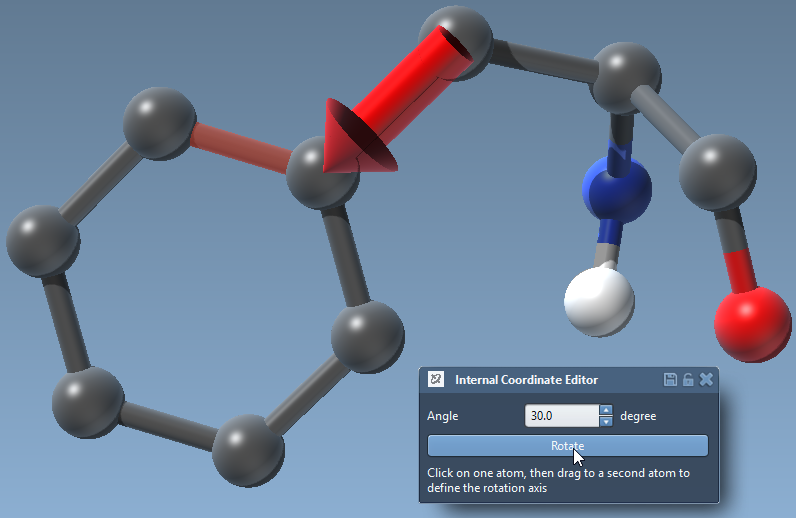Image resolution: width=796 pixels, height=518 pixels.
Task: Click the Rotate button
Action: [566, 446]
